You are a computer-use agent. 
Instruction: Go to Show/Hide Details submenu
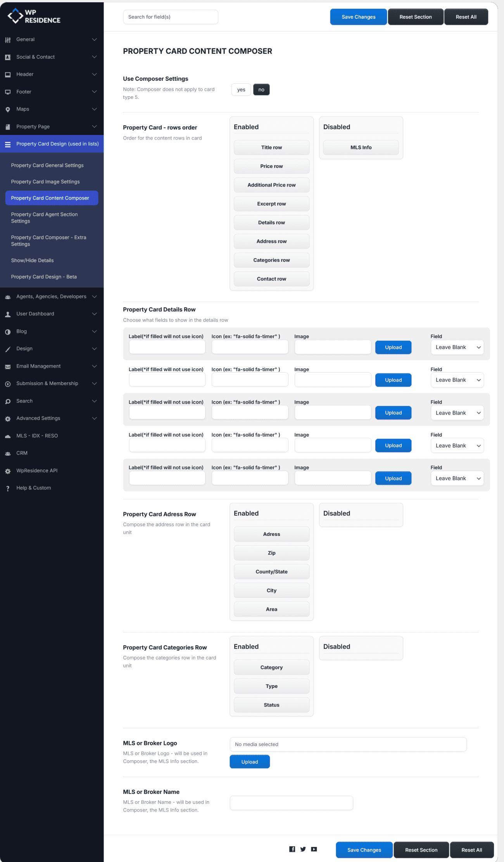tap(33, 261)
